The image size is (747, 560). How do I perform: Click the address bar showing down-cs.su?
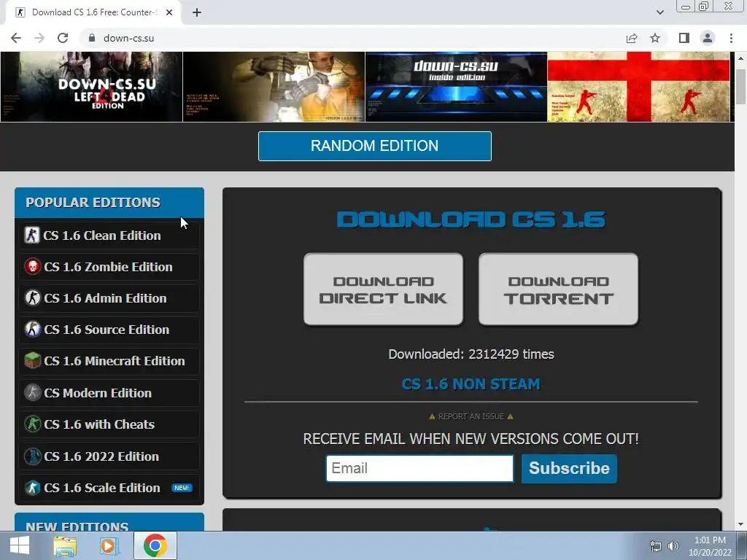click(352, 38)
